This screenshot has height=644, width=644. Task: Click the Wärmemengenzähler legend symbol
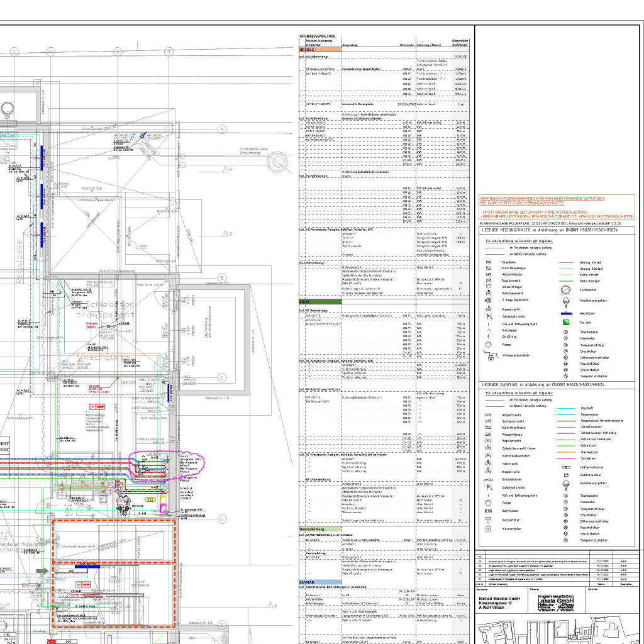tap(489, 355)
